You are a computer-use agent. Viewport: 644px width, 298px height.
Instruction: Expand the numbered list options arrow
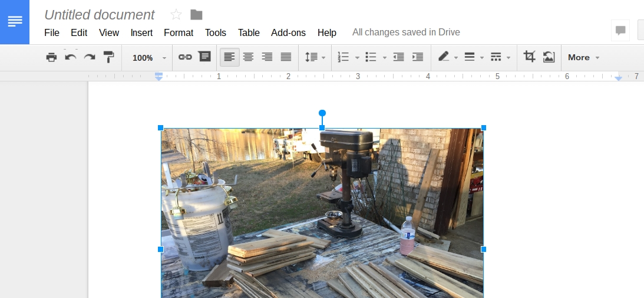coord(357,58)
